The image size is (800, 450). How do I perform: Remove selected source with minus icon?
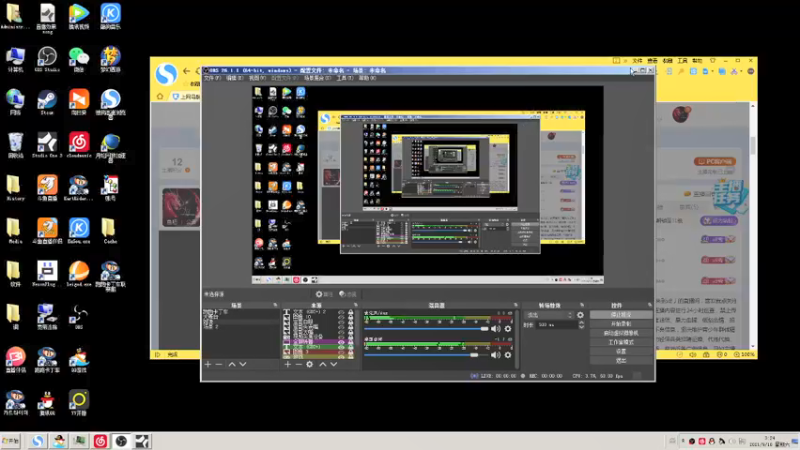pos(298,364)
